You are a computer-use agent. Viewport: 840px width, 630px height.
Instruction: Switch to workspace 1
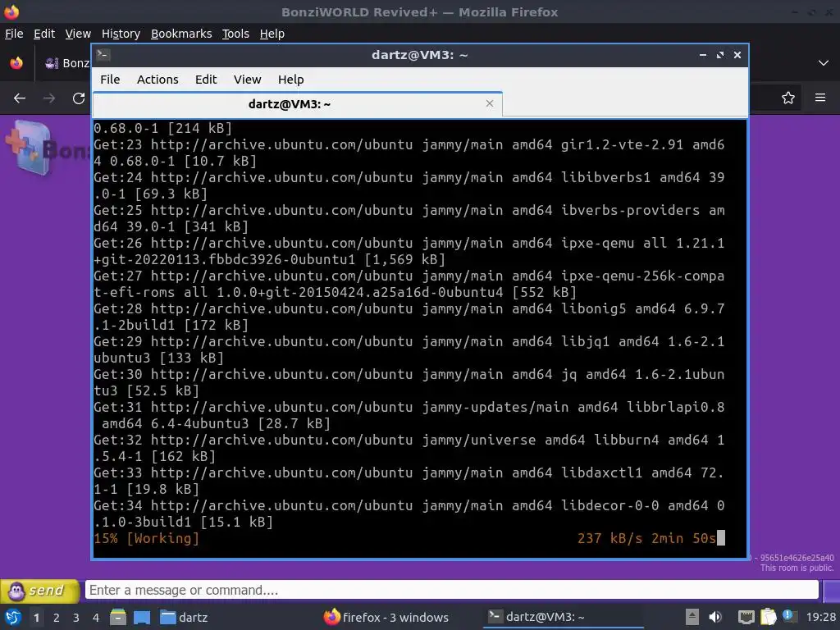coord(36,618)
